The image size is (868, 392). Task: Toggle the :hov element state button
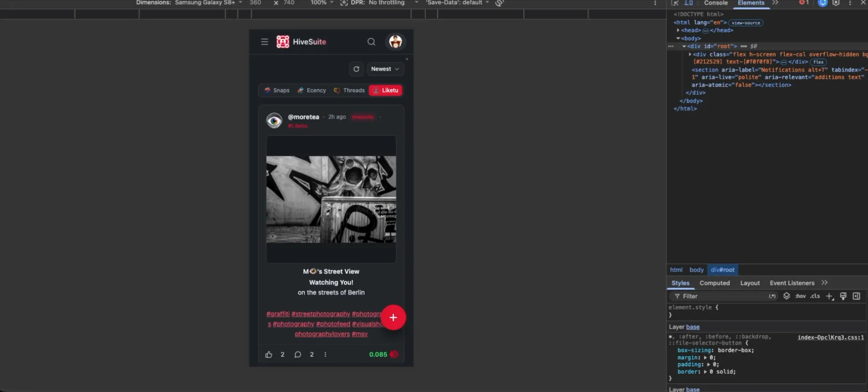tap(801, 296)
